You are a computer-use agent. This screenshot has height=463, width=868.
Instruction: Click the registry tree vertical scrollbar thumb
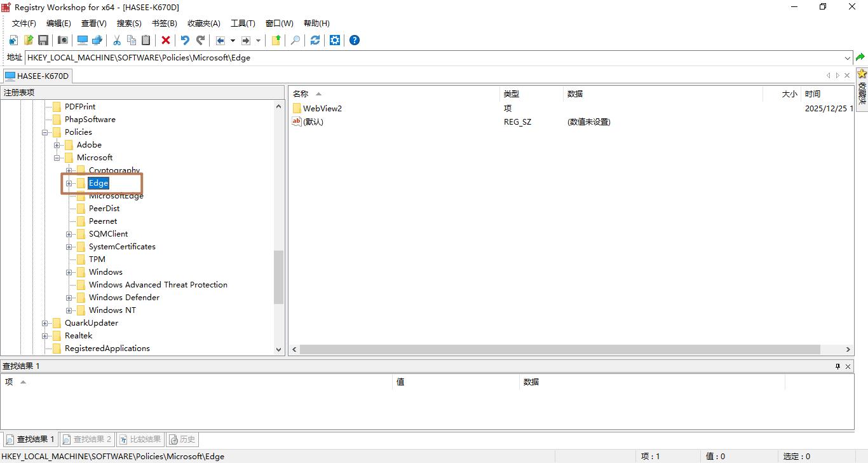tap(279, 277)
